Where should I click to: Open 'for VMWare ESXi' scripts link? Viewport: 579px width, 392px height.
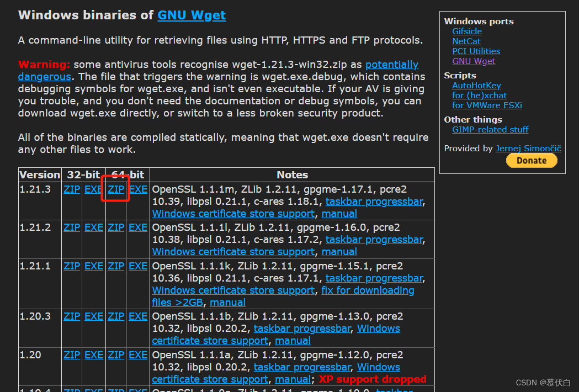pos(487,105)
